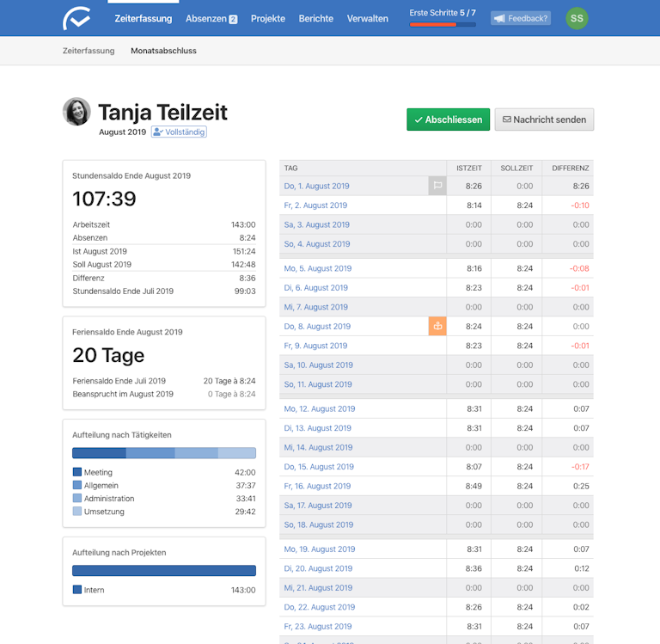Screen dimensions: 660x644
Task: Click the 107:39 Stundensaldo value
Action: pos(104,199)
